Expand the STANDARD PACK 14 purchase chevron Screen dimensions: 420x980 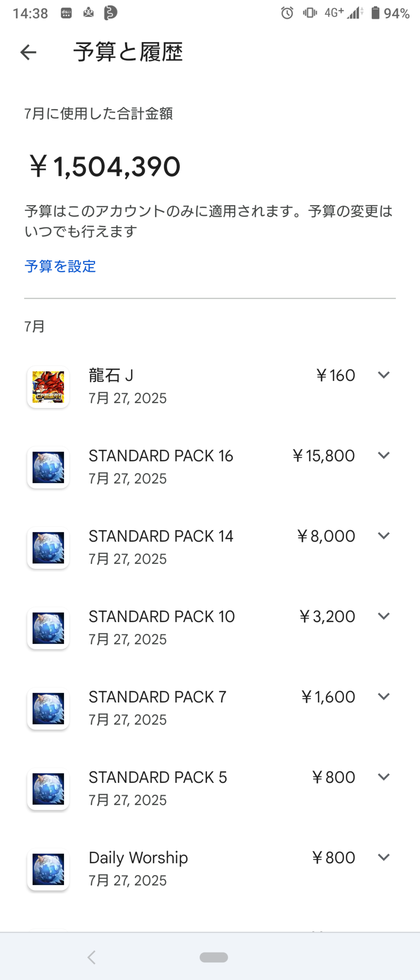point(383,536)
